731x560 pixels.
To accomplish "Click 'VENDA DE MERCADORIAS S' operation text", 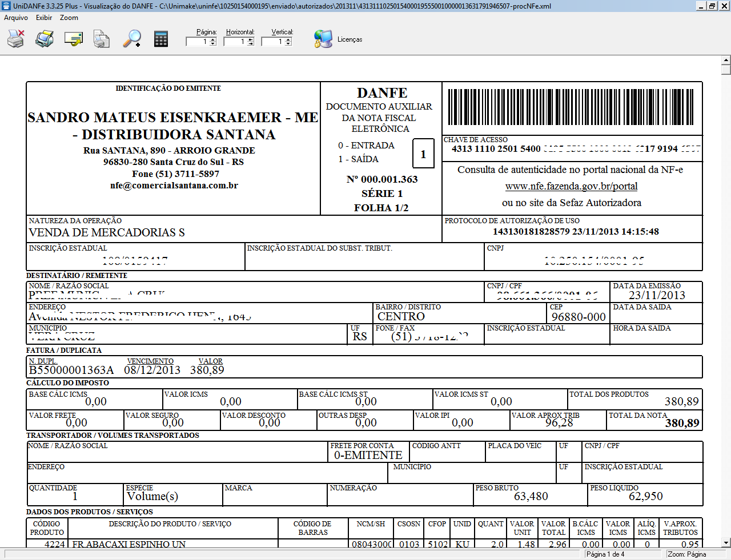I will pos(107,232).
